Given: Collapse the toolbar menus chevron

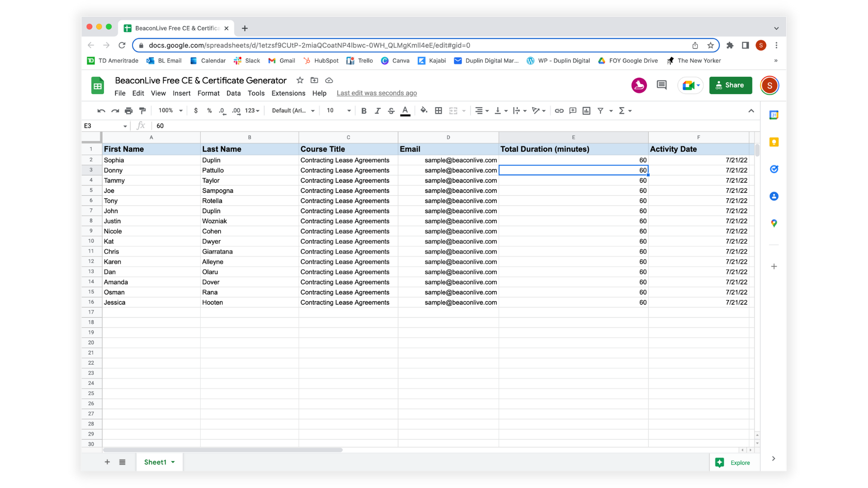Looking at the screenshot, I should (751, 111).
